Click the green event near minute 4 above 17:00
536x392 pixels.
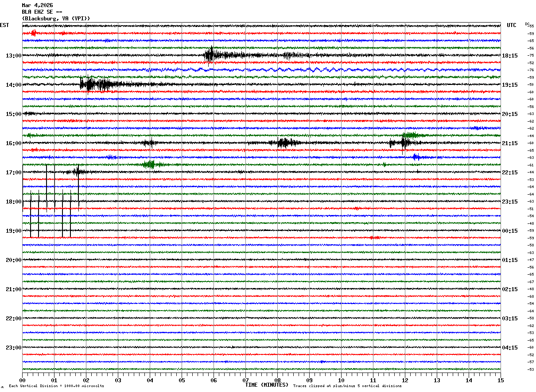point(151,165)
